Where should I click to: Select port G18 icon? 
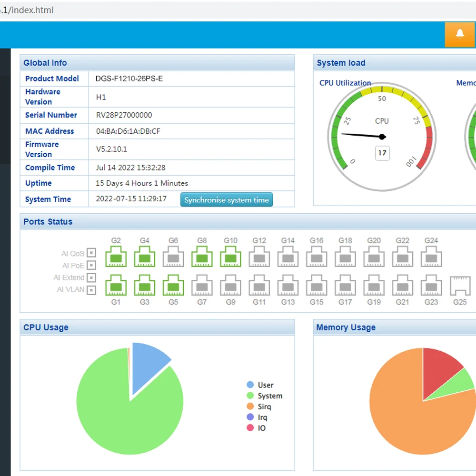point(345,257)
